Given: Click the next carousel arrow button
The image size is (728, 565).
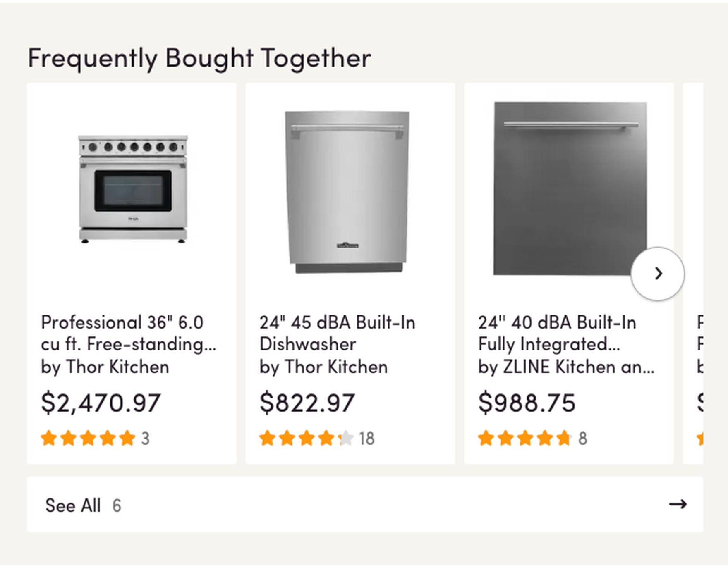Looking at the screenshot, I should point(657,274).
